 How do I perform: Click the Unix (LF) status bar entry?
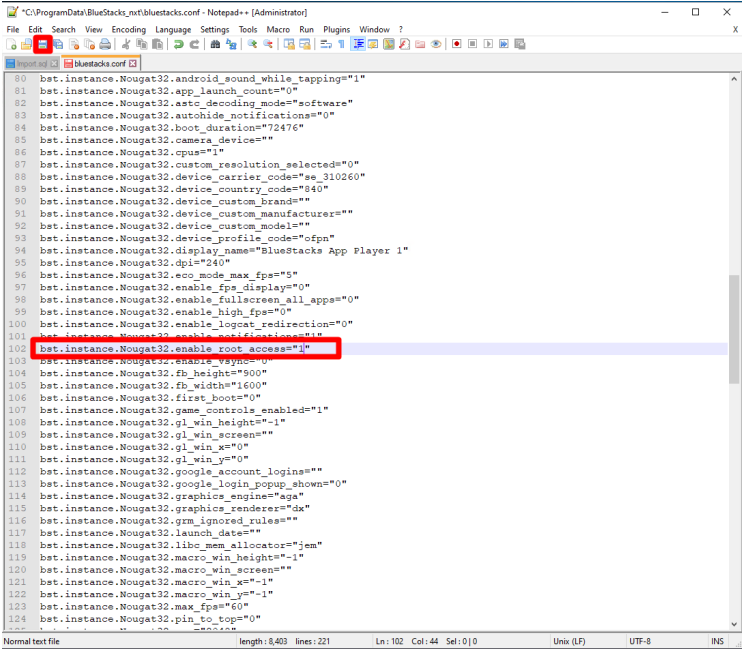click(x=569, y=641)
